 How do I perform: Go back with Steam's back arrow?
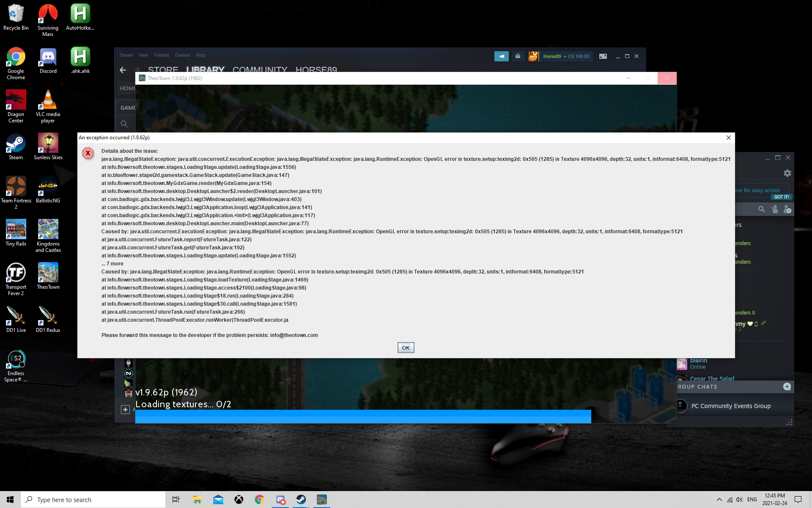pyautogui.click(x=123, y=70)
